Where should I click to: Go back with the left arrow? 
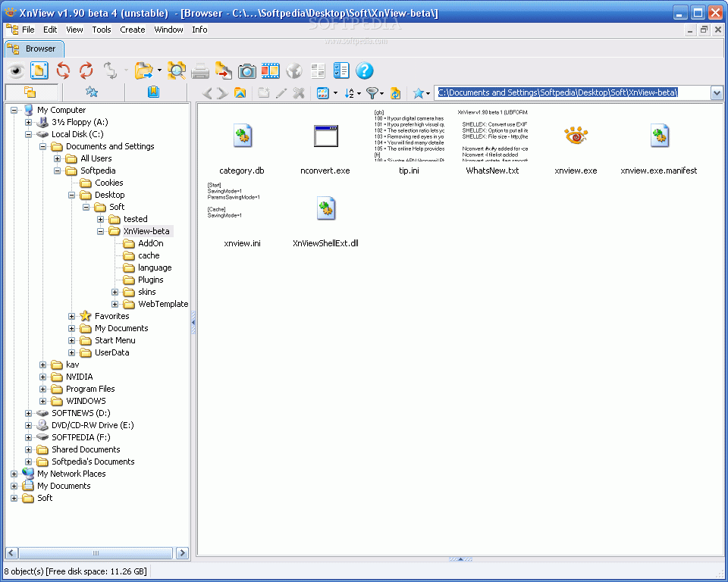[x=208, y=93]
